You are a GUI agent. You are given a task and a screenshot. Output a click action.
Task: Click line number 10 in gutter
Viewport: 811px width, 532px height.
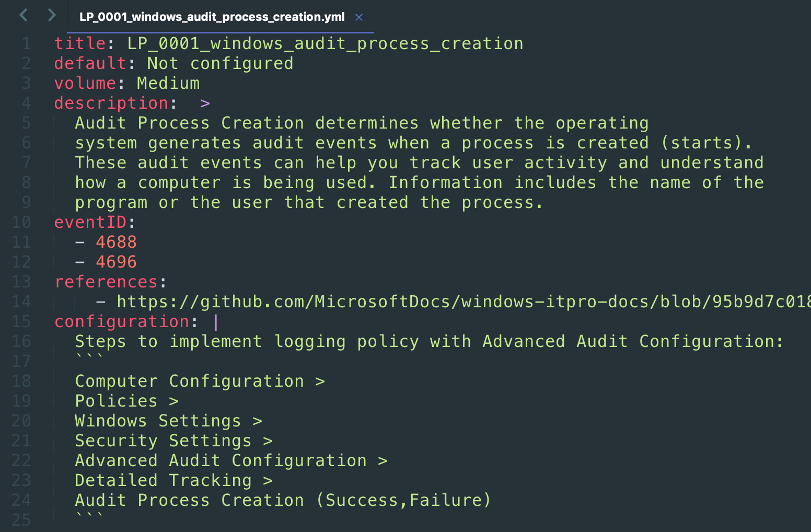pyautogui.click(x=21, y=222)
